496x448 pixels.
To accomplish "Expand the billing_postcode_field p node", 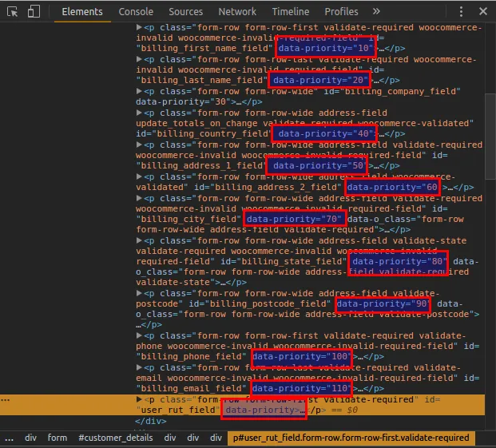I will pos(139,293).
